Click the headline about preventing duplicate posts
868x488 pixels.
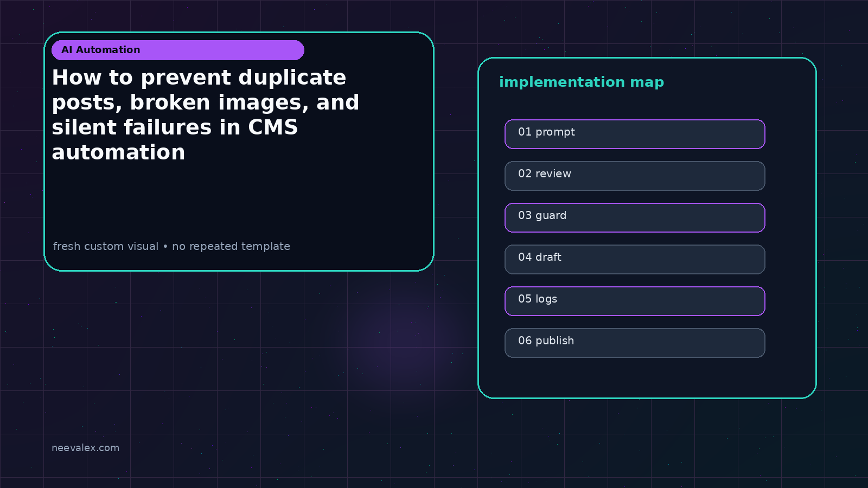(206, 115)
